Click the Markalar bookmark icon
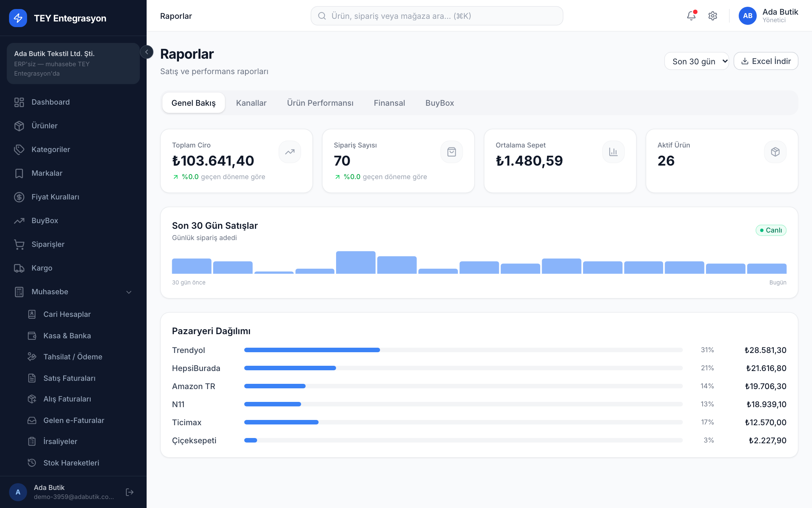812x508 pixels. click(x=19, y=173)
